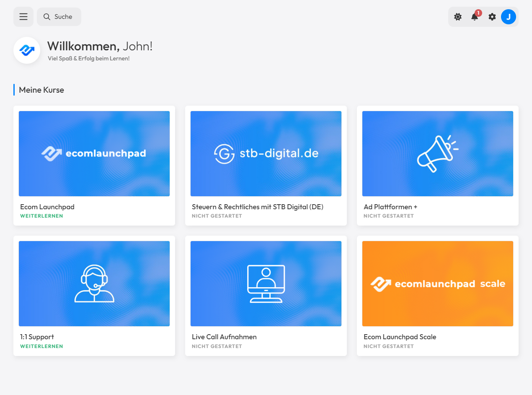Click the circular ecomlaunchpad logo beside Willkommen
Image resolution: width=532 pixels, height=395 pixels.
click(26, 50)
